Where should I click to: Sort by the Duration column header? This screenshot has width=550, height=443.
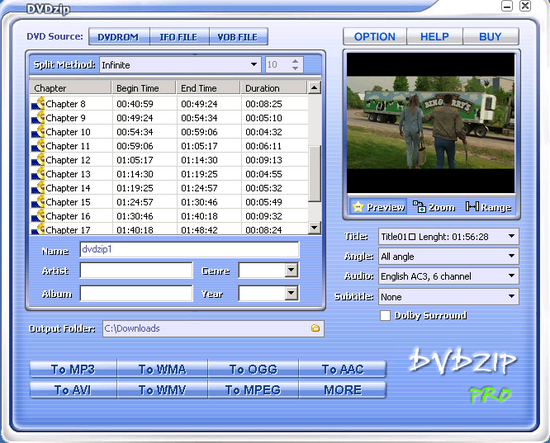[x=274, y=88]
